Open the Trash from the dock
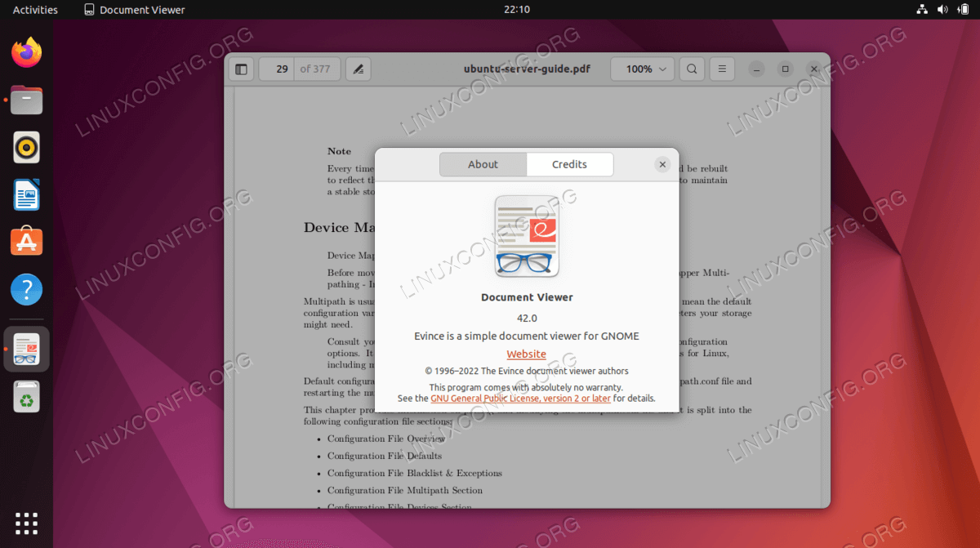 point(27,397)
